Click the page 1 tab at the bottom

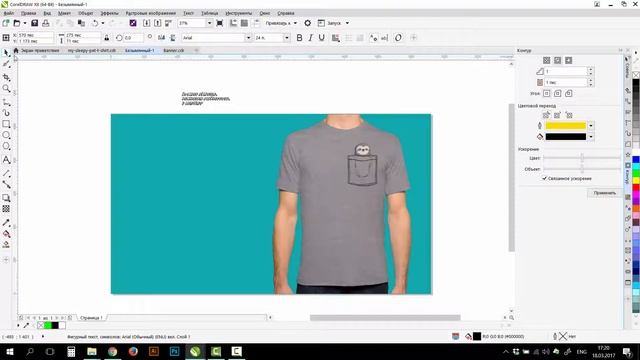[91, 318]
